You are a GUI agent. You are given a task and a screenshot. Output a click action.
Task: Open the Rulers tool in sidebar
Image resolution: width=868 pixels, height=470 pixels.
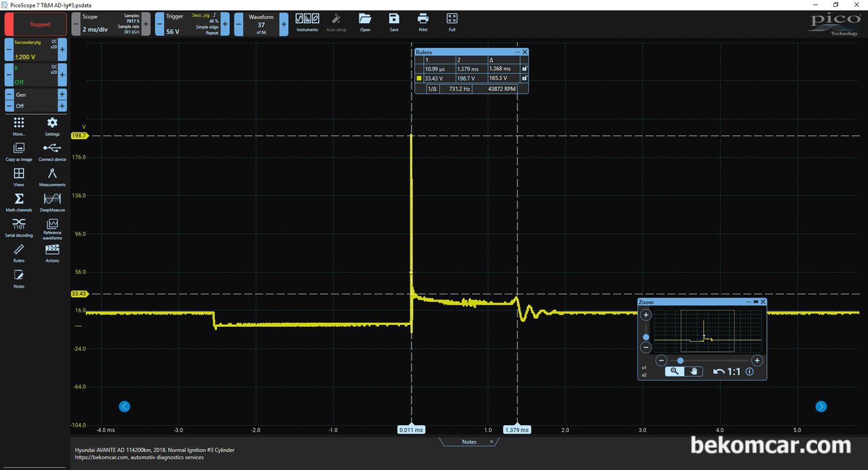19,254
